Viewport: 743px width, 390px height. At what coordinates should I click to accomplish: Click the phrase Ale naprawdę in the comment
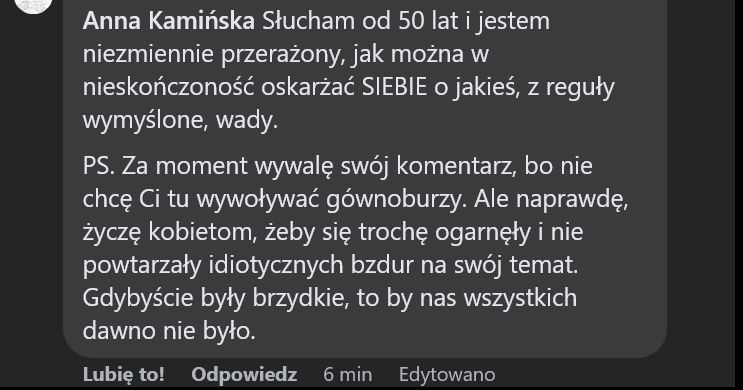[x=551, y=200]
